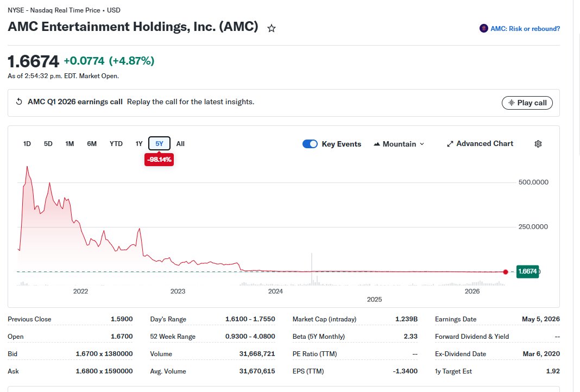Image resolution: width=580 pixels, height=392 pixels.
Task: Click the replay icon beside AMC Q1 2026 earnings call
Action: click(x=19, y=102)
